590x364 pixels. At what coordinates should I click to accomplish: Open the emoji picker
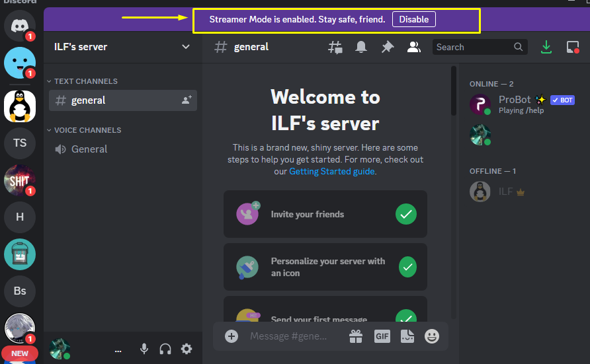click(x=432, y=336)
